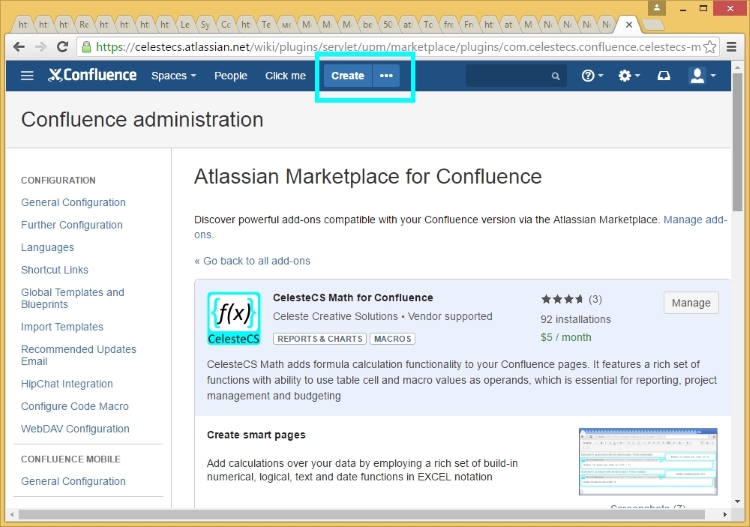Click the '(3)' review count
750x527 pixels.
point(595,299)
